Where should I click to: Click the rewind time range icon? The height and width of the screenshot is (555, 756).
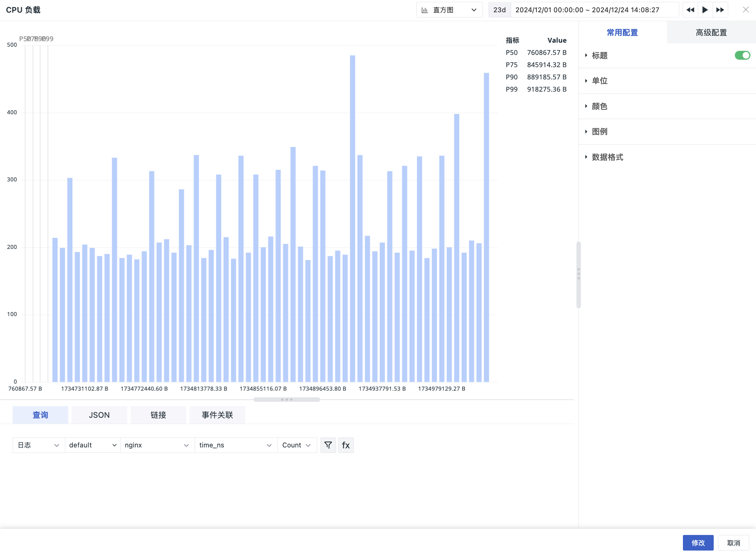pyautogui.click(x=690, y=10)
